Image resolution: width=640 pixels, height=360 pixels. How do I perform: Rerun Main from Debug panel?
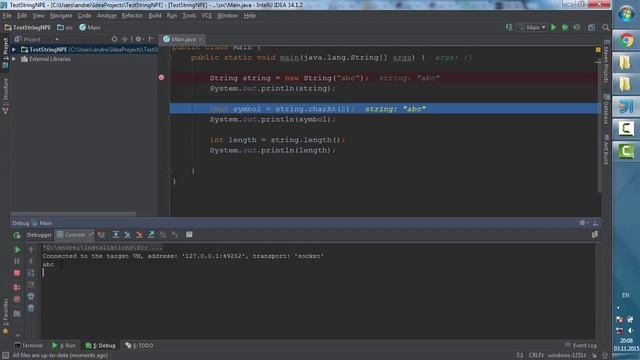pos(17,235)
